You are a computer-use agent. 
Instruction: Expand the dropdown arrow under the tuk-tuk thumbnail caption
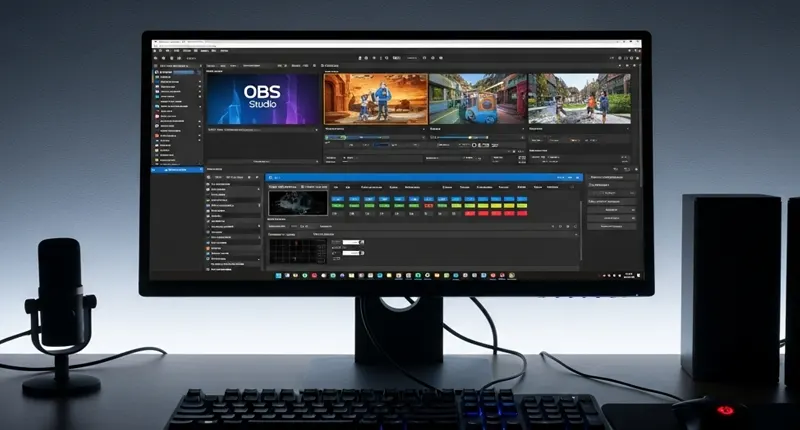pos(522,130)
